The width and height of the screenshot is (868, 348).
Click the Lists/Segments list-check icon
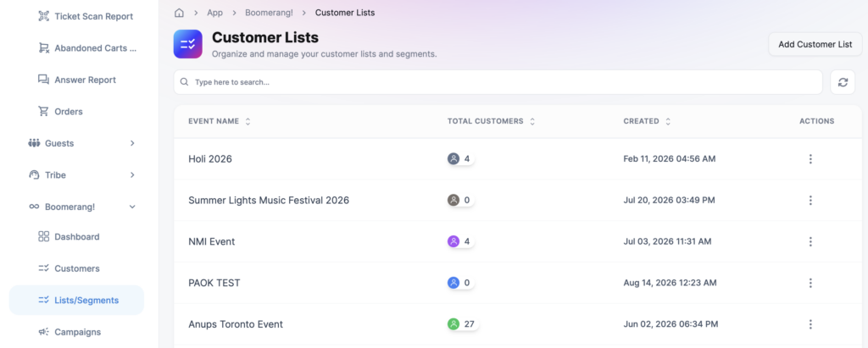[x=44, y=301]
